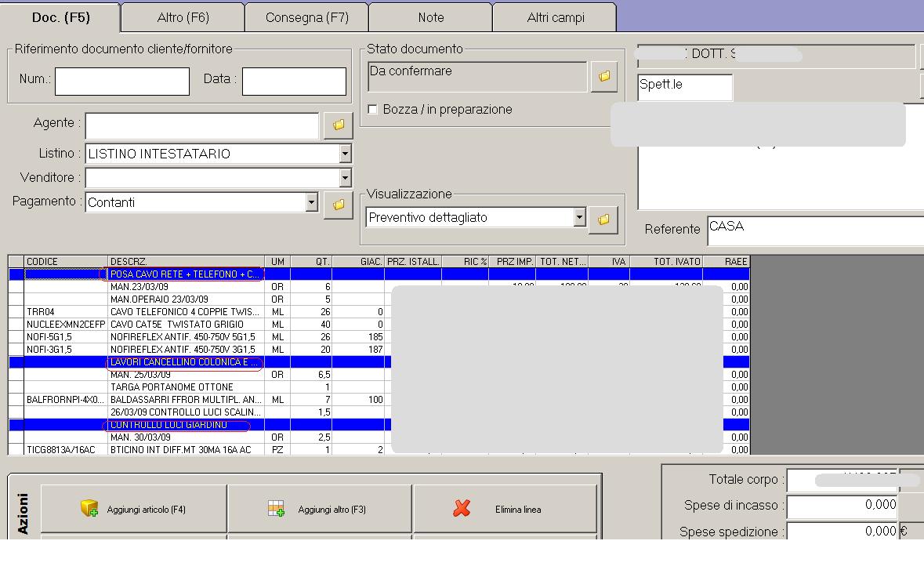The image size is (924, 588).
Task: Click the Aggiungi articolo box icon
Action: click(89, 508)
